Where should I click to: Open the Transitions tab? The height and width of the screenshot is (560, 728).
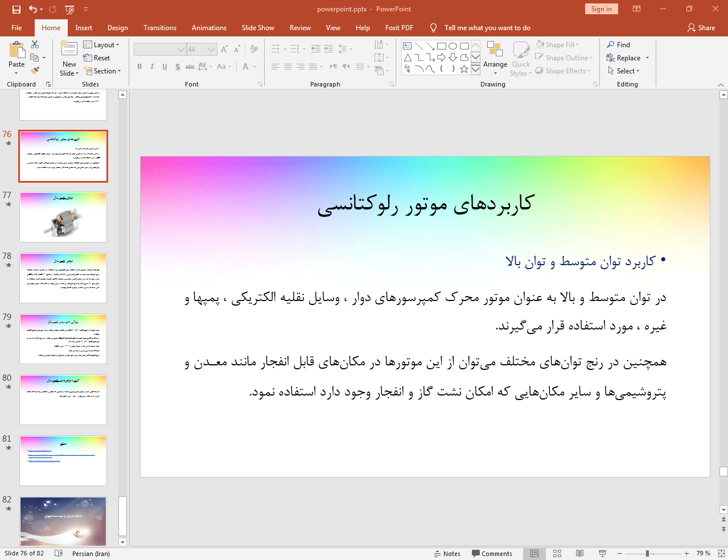tap(160, 27)
